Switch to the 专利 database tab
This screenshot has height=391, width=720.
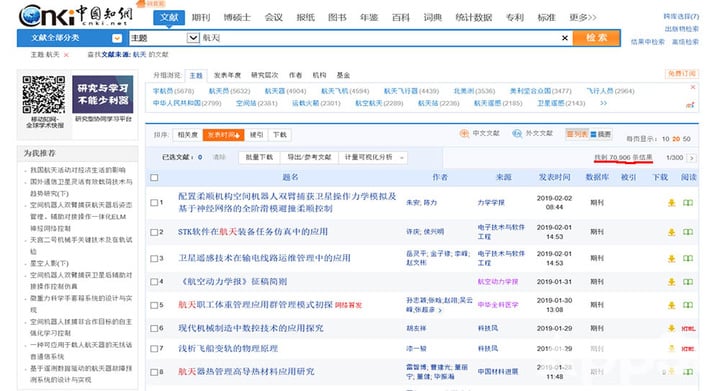point(514,17)
